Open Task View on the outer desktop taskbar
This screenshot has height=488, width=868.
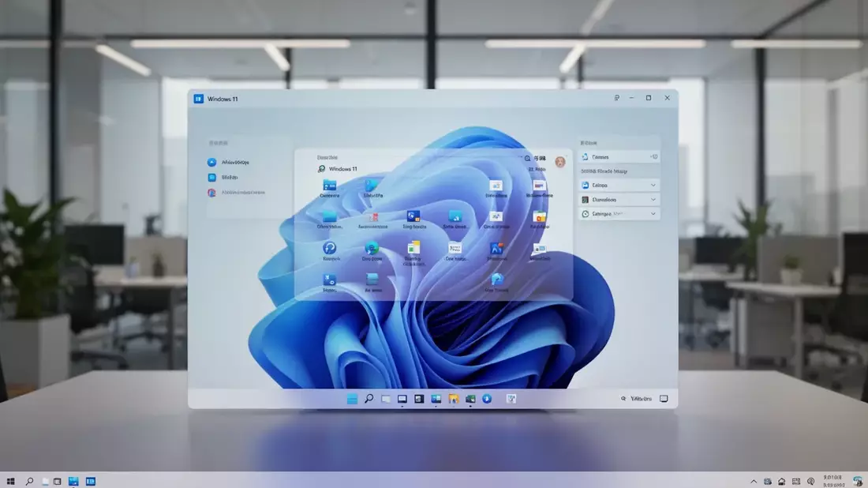click(x=57, y=482)
